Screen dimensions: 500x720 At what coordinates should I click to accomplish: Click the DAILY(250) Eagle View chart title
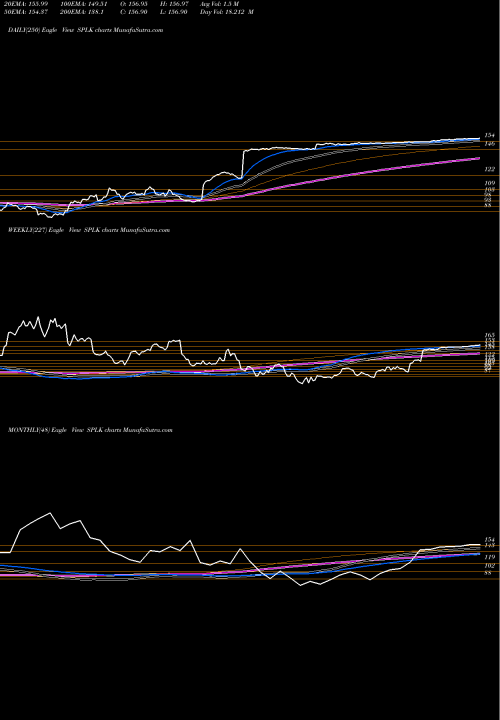tap(85, 30)
